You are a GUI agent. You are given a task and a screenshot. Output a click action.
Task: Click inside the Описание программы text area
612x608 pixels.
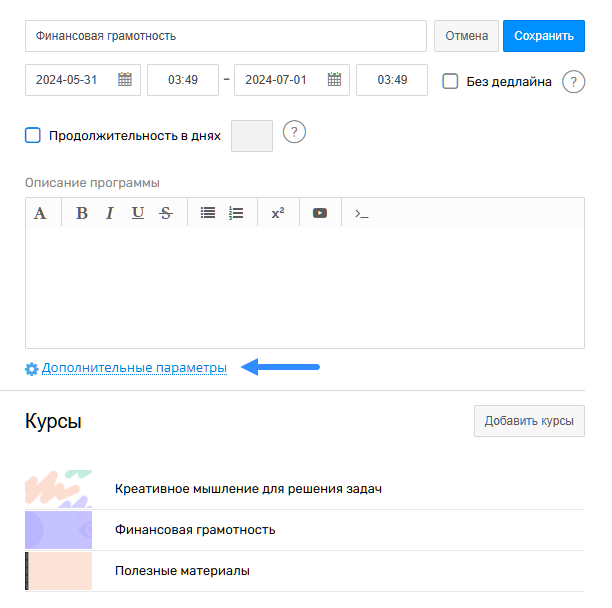point(305,287)
